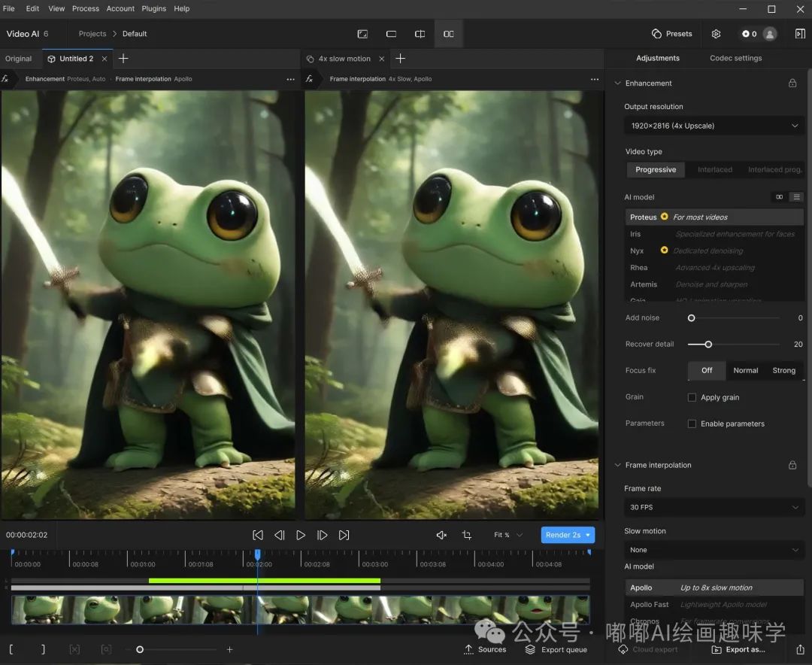Zoom in timeline with plus icon
The width and height of the screenshot is (812, 665).
click(x=229, y=649)
